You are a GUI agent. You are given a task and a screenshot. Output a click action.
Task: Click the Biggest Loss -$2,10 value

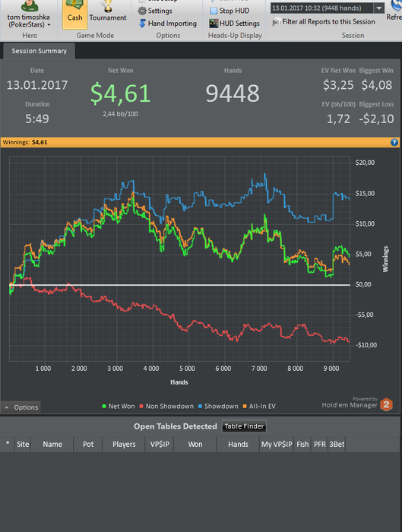[x=377, y=119]
